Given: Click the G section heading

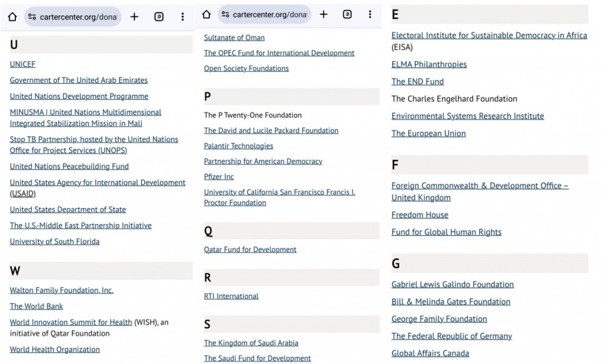Looking at the screenshot, I should (490, 263).
